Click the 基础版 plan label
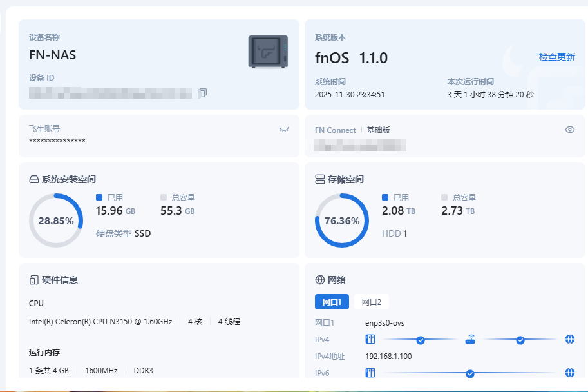 click(x=378, y=130)
